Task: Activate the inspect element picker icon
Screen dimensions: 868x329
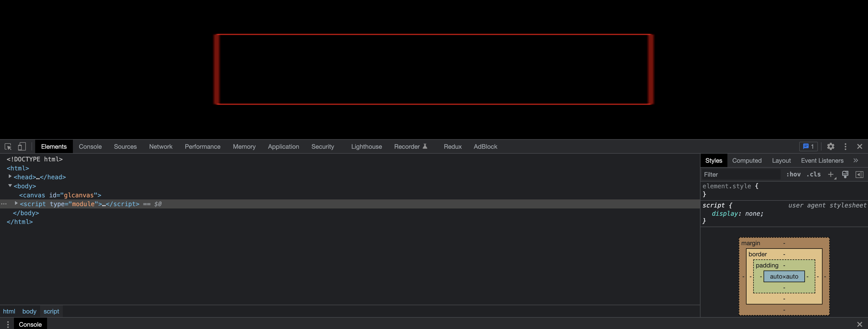Action: pos(8,147)
